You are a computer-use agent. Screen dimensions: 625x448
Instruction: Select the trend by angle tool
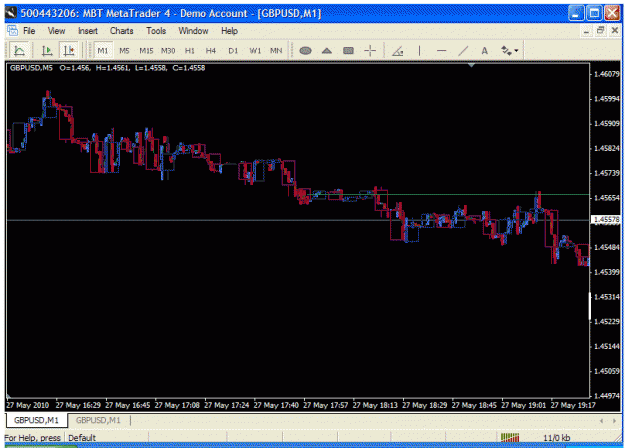tap(398, 51)
